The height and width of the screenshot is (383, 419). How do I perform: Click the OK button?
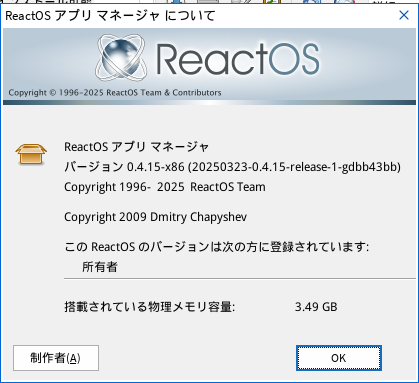click(338, 358)
